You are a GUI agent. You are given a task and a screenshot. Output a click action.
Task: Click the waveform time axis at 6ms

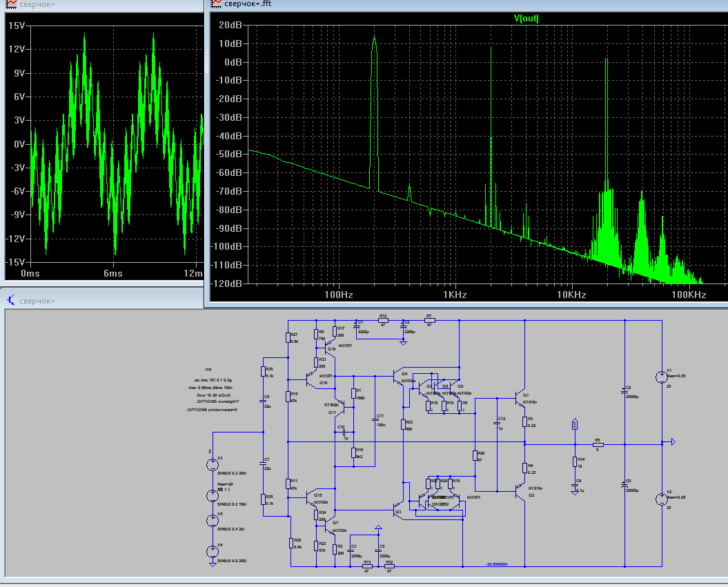[112, 273]
